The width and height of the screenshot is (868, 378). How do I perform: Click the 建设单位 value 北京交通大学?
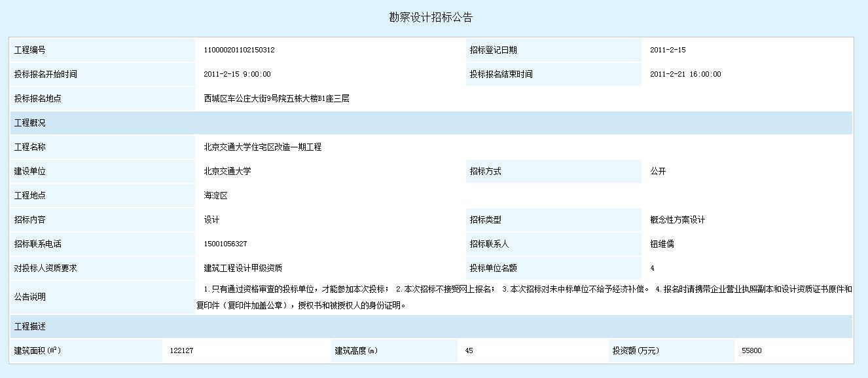click(x=227, y=172)
